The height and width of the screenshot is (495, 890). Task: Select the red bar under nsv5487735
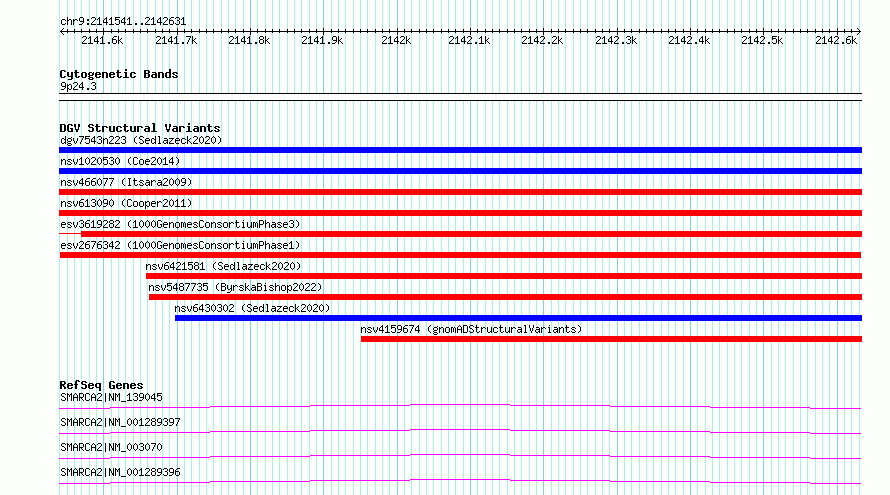coord(505,297)
